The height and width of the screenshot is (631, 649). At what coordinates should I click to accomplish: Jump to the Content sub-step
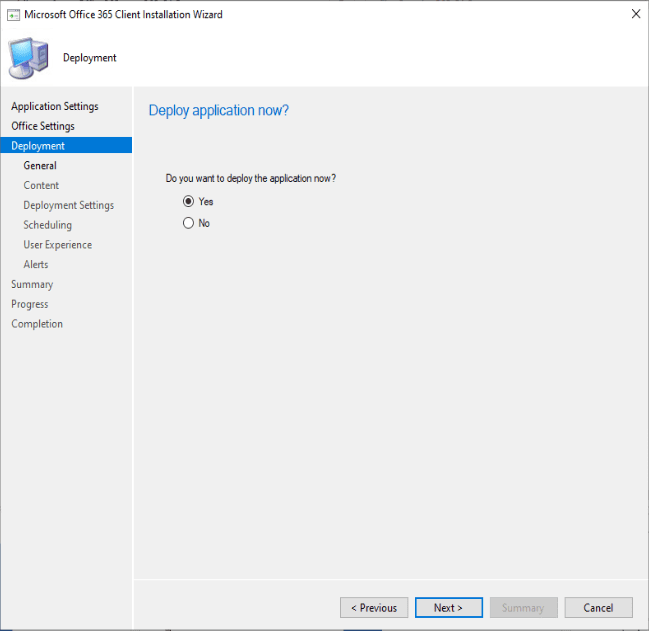41,185
